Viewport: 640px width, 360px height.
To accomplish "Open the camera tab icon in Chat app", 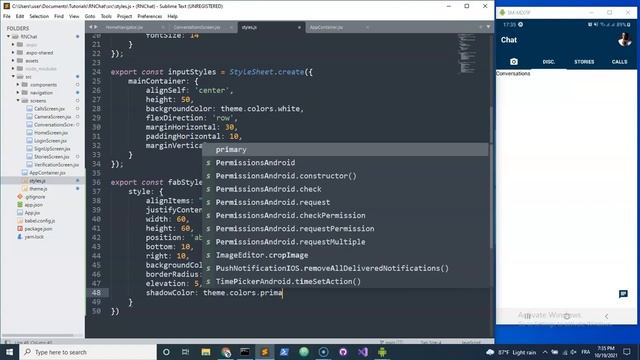I will pos(513,62).
